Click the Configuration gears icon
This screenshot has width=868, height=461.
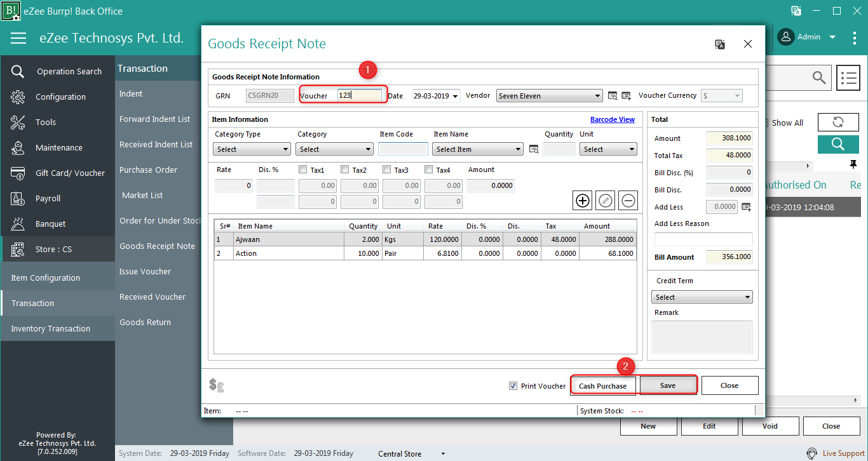coord(18,97)
